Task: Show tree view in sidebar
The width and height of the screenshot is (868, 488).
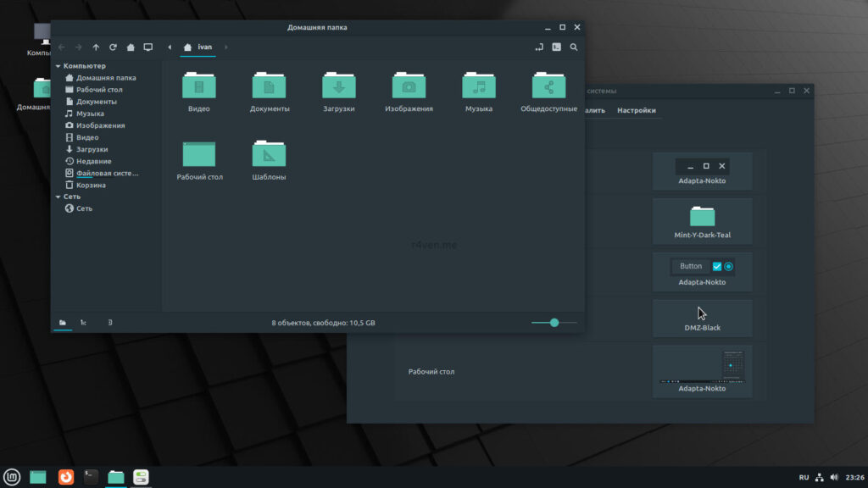Action: pos(83,323)
